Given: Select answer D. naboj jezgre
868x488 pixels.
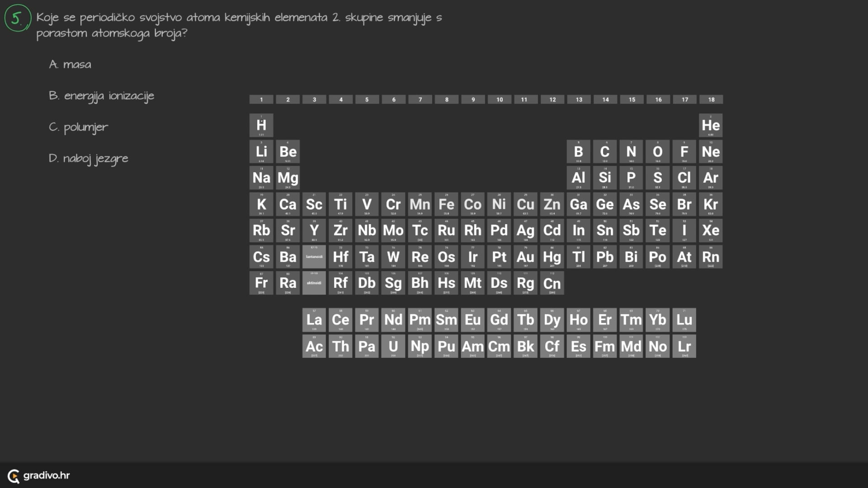Looking at the screenshot, I should point(89,159).
